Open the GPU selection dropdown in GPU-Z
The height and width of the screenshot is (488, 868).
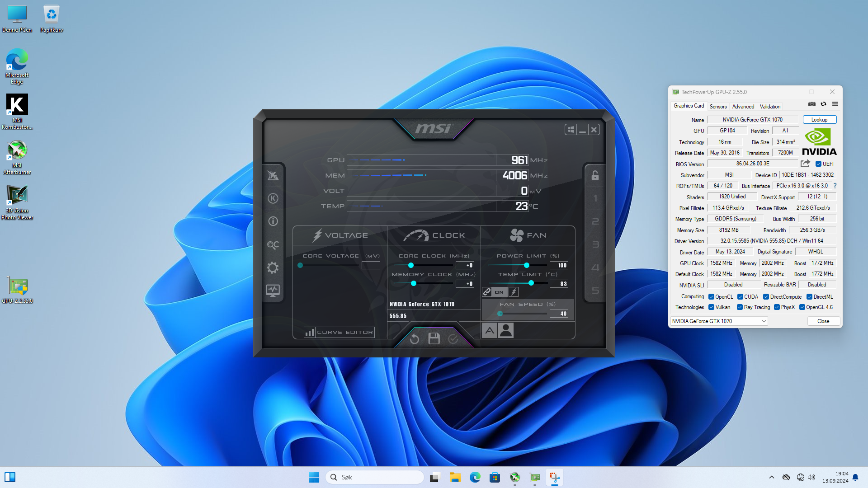tap(718, 321)
